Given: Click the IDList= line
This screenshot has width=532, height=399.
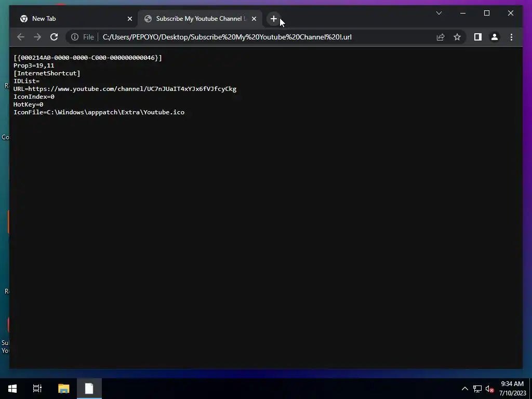Looking at the screenshot, I should [x=26, y=81].
